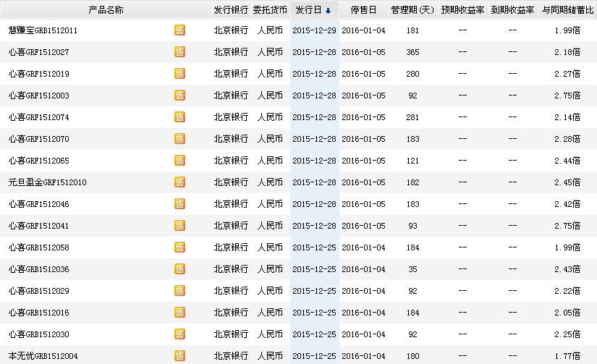Click savings ratio 2.44倍
This screenshot has width=597, height=364.
tap(567, 161)
